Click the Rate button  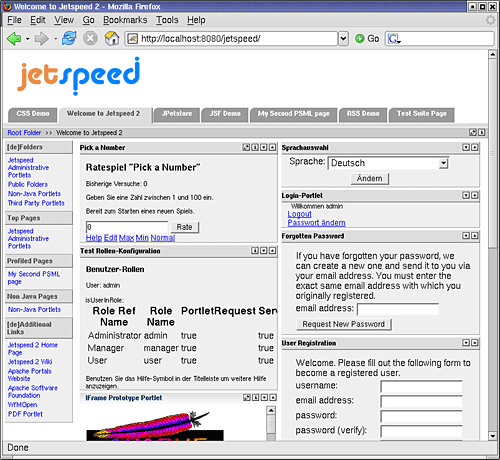pyautogui.click(x=184, y=227)
